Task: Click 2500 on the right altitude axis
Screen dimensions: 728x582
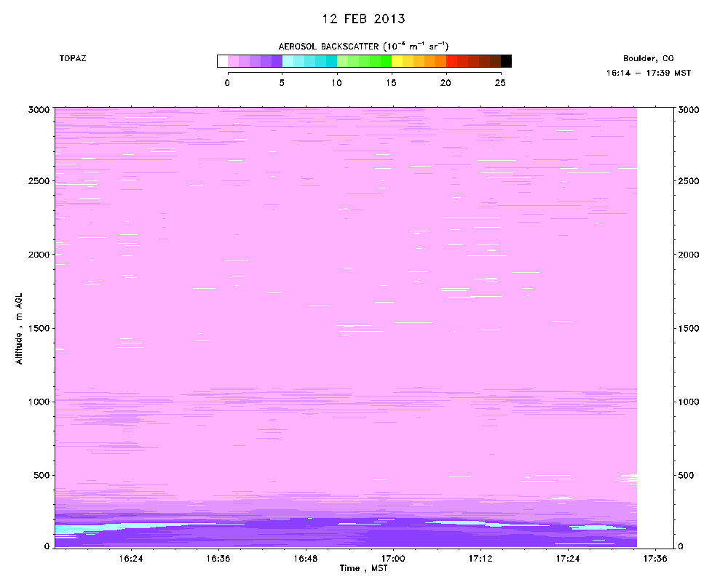Action: coord(689,181)
